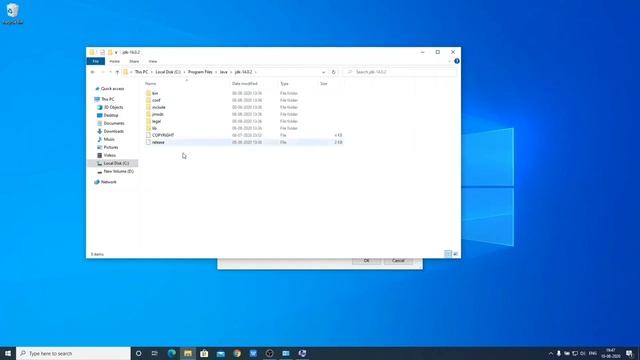Open the legal folder
640x360 pixels.
coord(156,121)
